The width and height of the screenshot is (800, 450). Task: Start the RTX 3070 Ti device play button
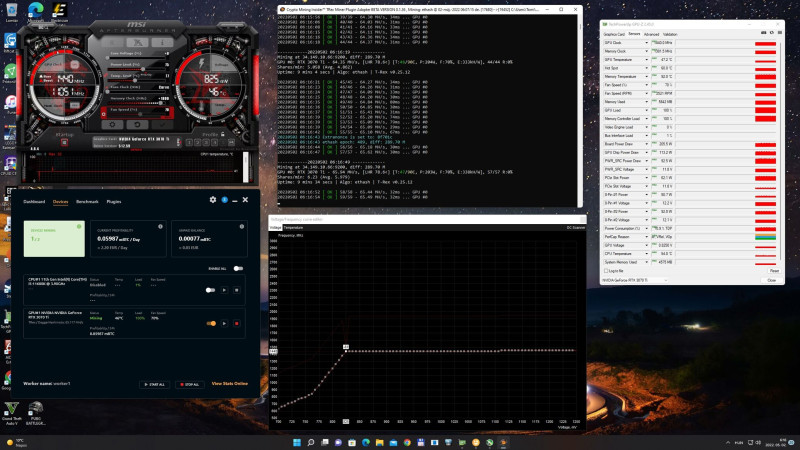[224, 323]
